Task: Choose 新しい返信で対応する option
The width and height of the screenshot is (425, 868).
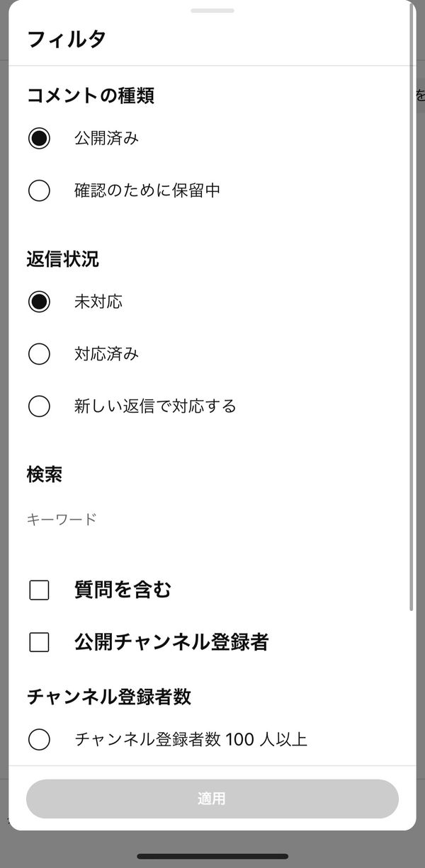Action: [x=39, y=406]
